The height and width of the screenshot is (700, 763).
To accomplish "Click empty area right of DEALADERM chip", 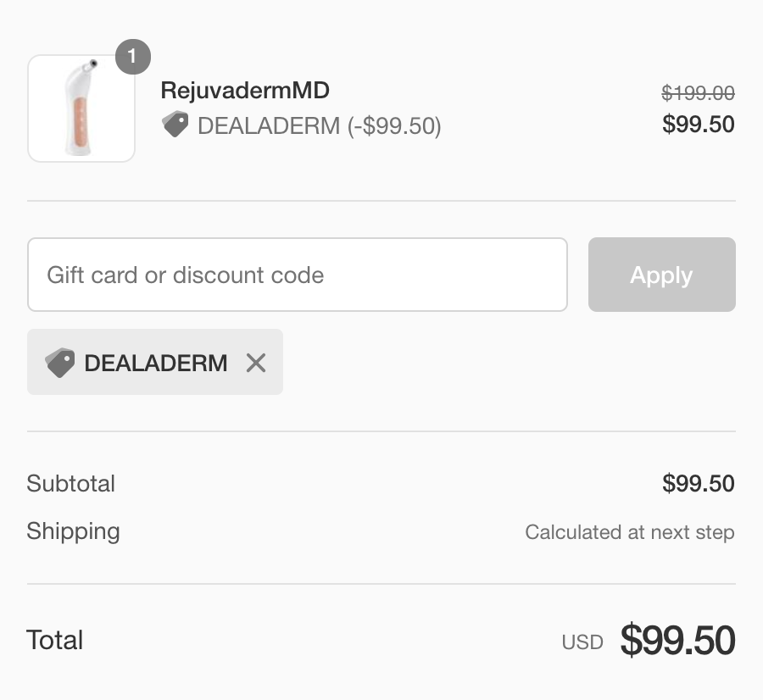I will coord(509,363).
